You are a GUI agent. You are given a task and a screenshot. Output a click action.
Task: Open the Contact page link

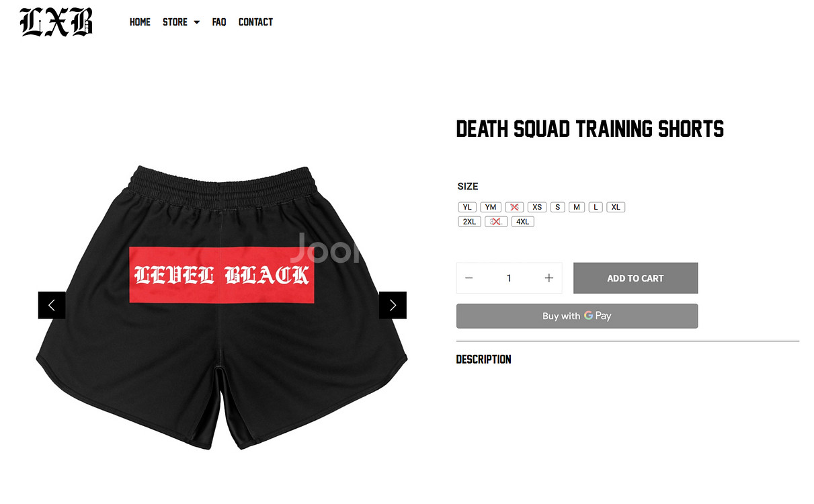click(255, 22)
